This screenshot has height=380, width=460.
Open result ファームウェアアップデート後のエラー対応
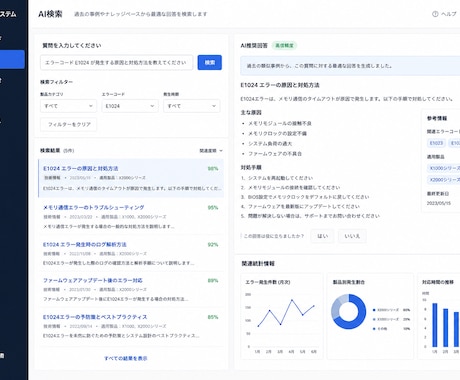pos(93,280)
